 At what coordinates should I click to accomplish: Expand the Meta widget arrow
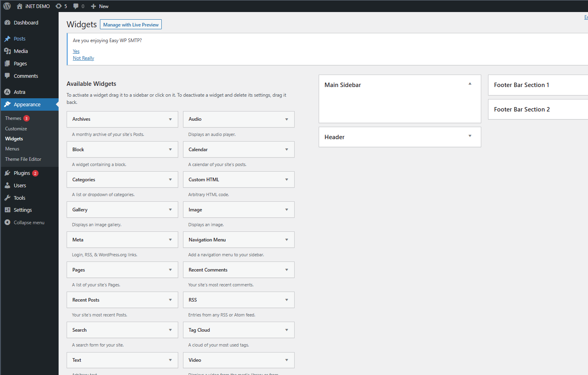click(x=170, y=240)
